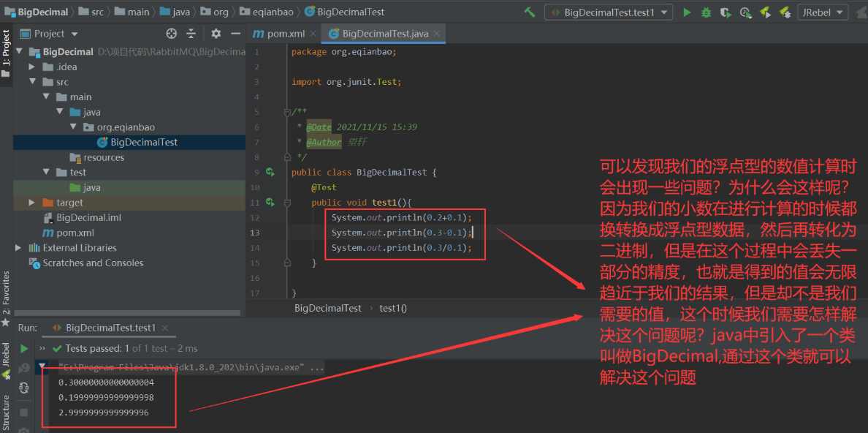
Task: Select the resources folder
Action: 97,157
